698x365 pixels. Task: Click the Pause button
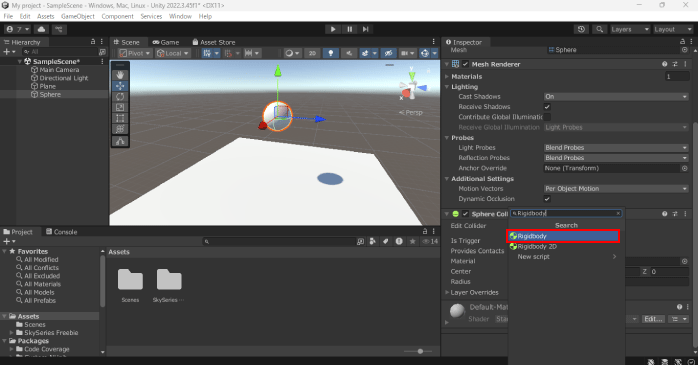349,29
